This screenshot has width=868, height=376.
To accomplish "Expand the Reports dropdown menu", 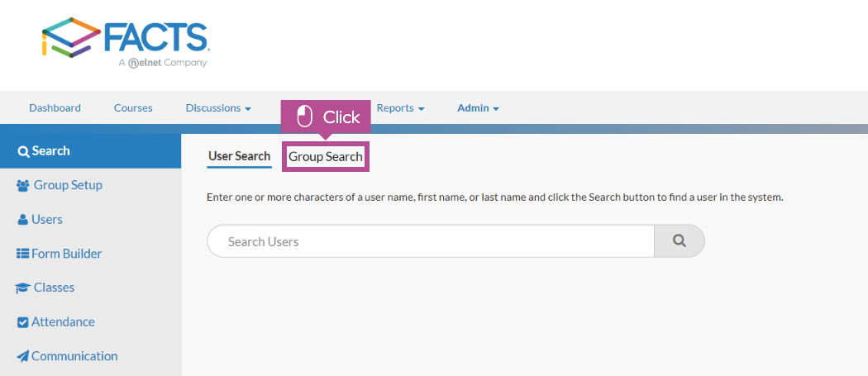I will [x=400, y=108].
